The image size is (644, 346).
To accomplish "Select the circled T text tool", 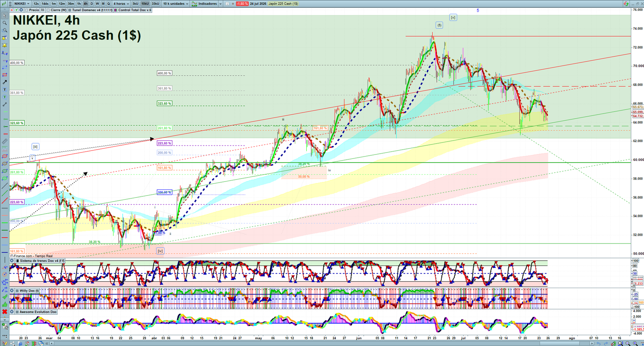I will pyautogui.click(x=4, y=97).
